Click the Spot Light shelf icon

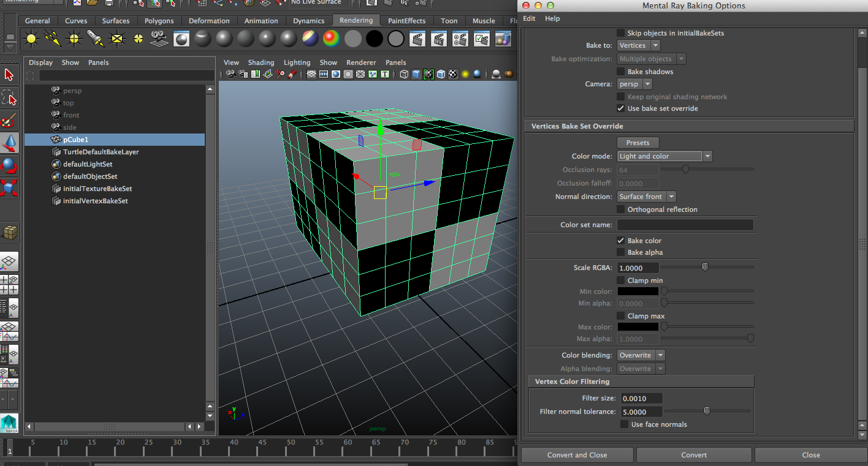95,39
